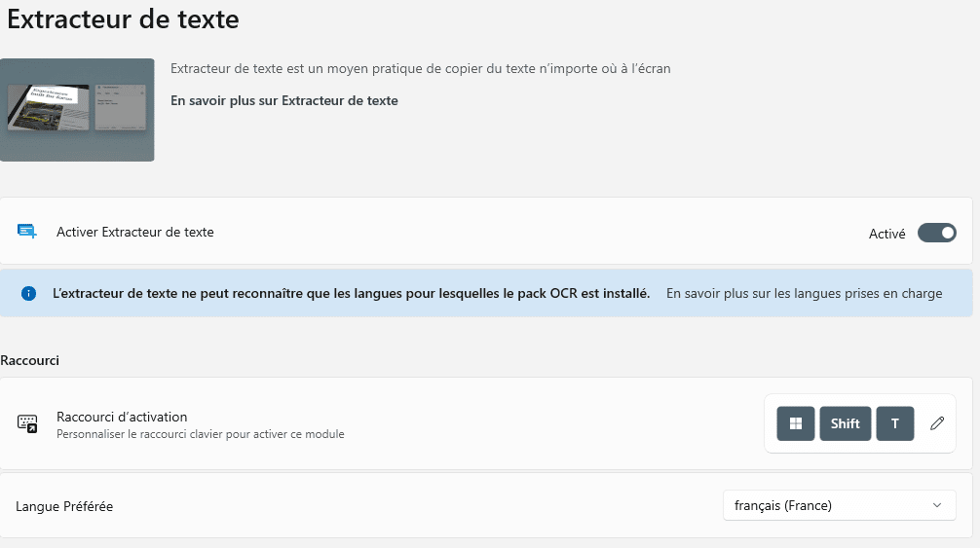Click the Raccourci d'activation row label
This screenshot has width=980, height=548.
click(122, 417)
